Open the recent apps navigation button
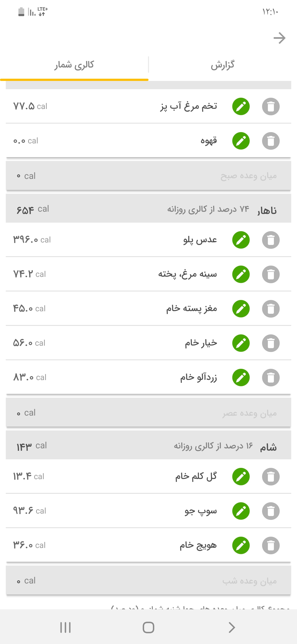The image size is (297, 644). tap(65, 627)
